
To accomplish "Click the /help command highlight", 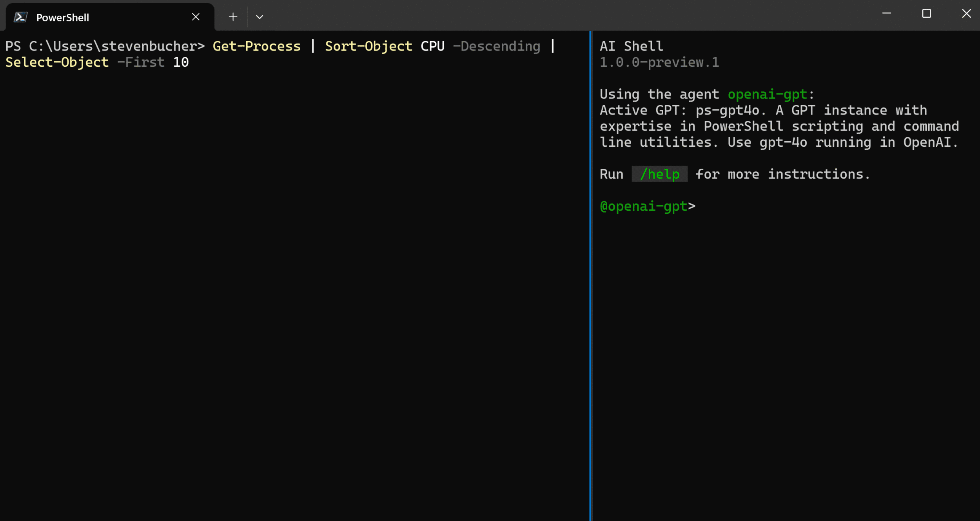I will (659, 174).
